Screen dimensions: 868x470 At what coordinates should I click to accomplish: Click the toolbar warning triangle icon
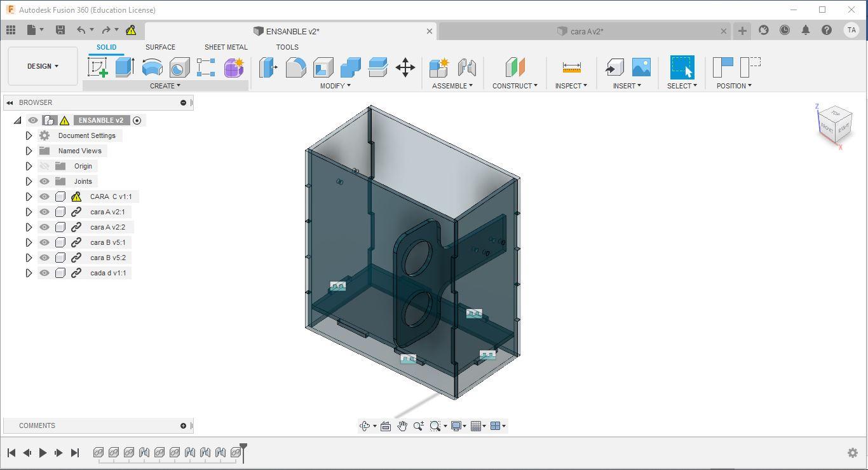131,30
